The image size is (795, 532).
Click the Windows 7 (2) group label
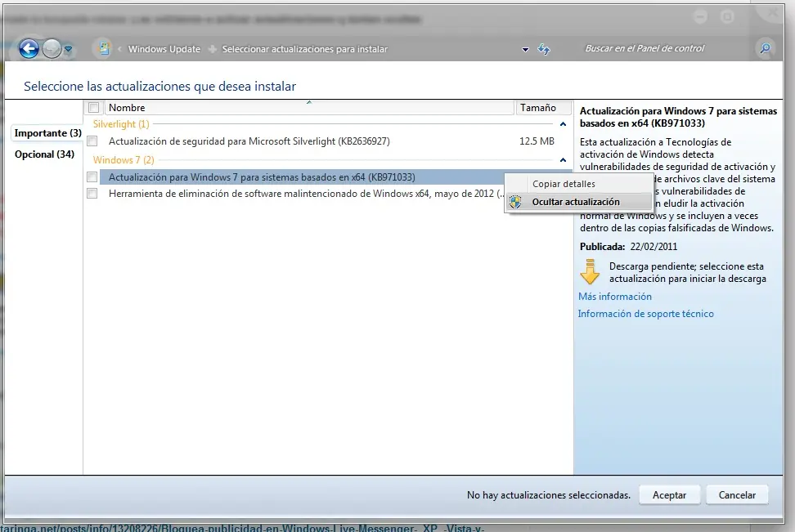coord(124,160)
